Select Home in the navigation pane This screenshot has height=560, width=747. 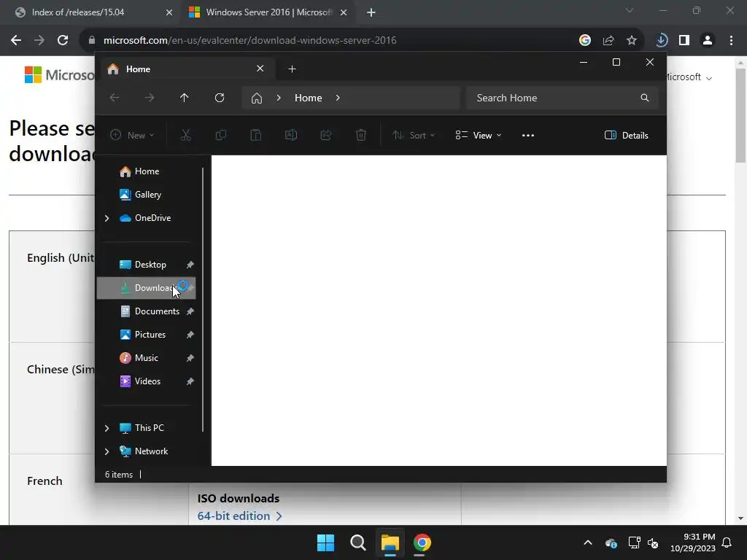[x=146, y=171]
